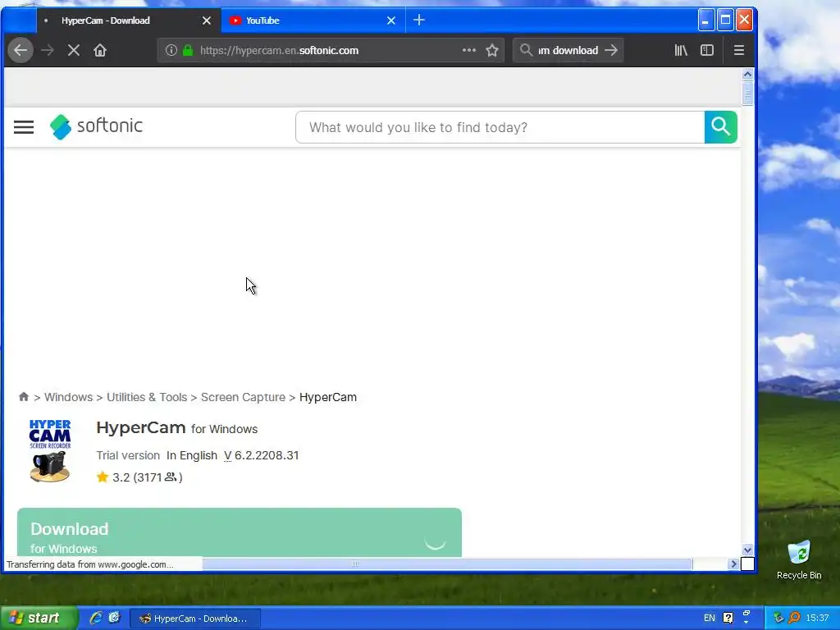Open the Screen Capture breadcrumb link

[x=243, y=397]
